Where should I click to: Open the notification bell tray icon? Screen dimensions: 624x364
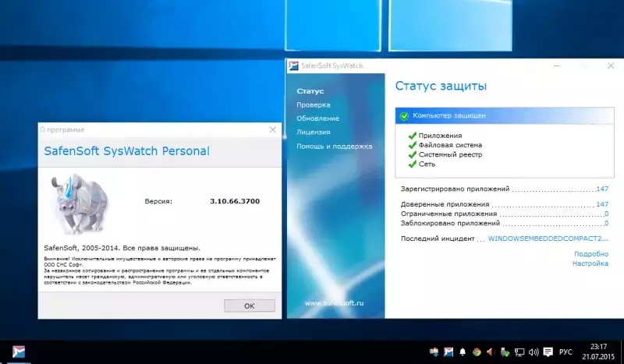point(463,352)
